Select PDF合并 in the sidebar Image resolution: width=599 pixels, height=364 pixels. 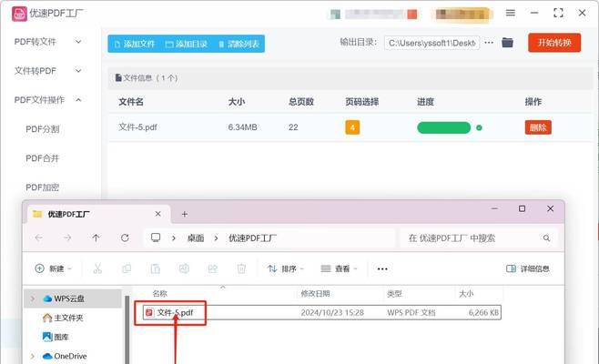pos(43,158)
